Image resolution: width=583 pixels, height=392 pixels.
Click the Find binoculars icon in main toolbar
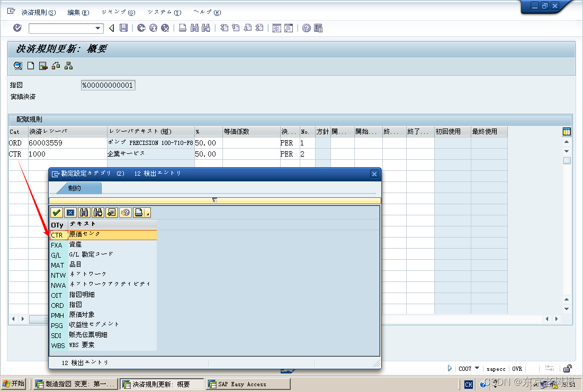coord(194,28)
